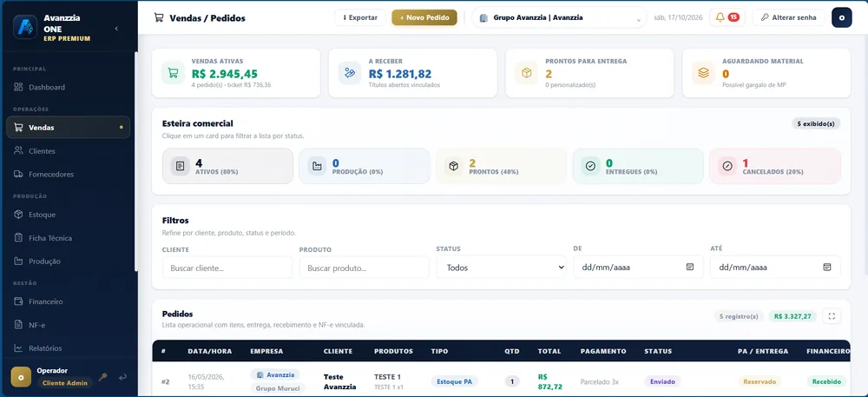Click the logout arrow icon in sidebar footer
Image resolution: width=868 pixels, height=397 pixels.
click(123, 377)
